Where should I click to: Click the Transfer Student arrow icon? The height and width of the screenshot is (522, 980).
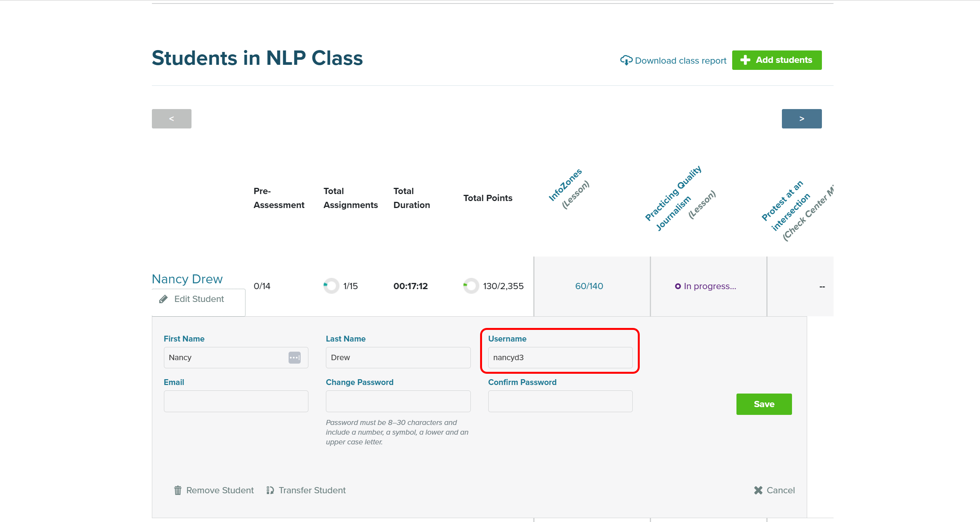[270, 490]
